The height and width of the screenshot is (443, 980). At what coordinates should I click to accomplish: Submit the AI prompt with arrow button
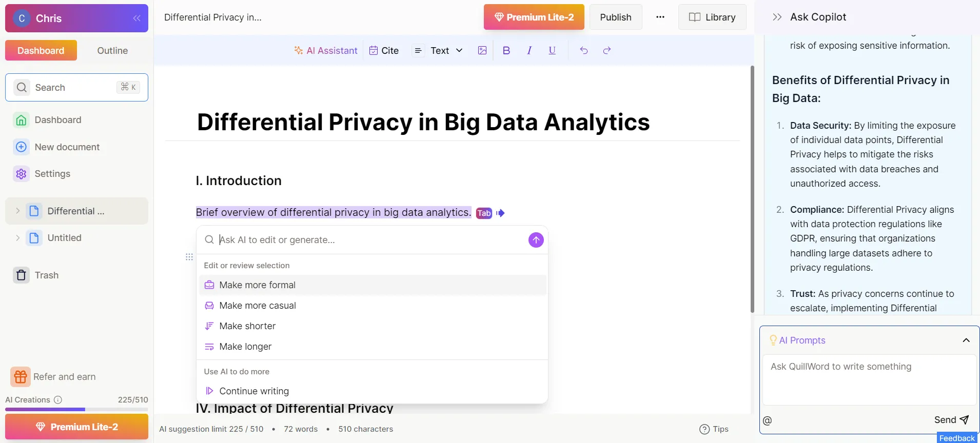536,240
